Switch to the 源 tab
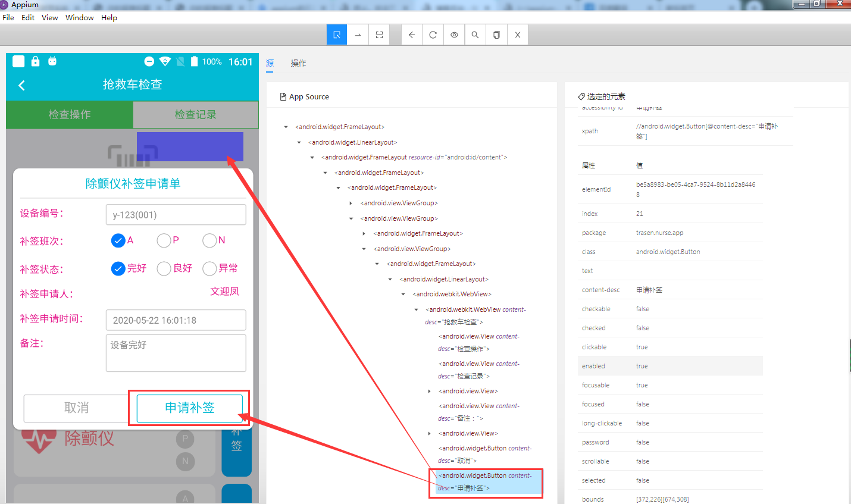This screenshot has width=851, height=504. (x=270, y=63)
